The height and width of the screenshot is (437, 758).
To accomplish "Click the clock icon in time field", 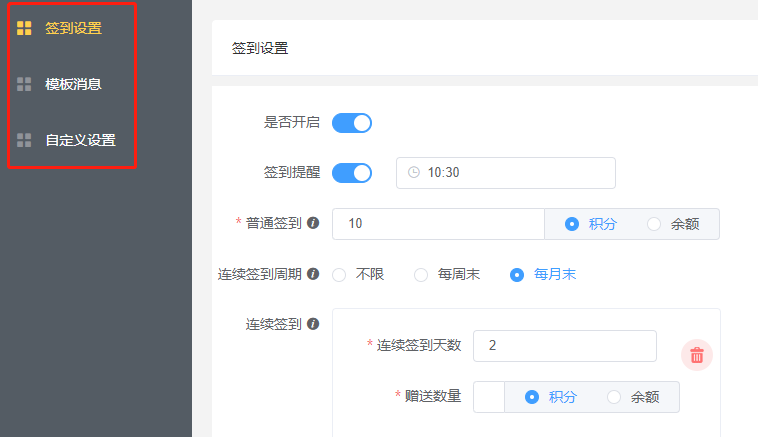I will (414, 173).
